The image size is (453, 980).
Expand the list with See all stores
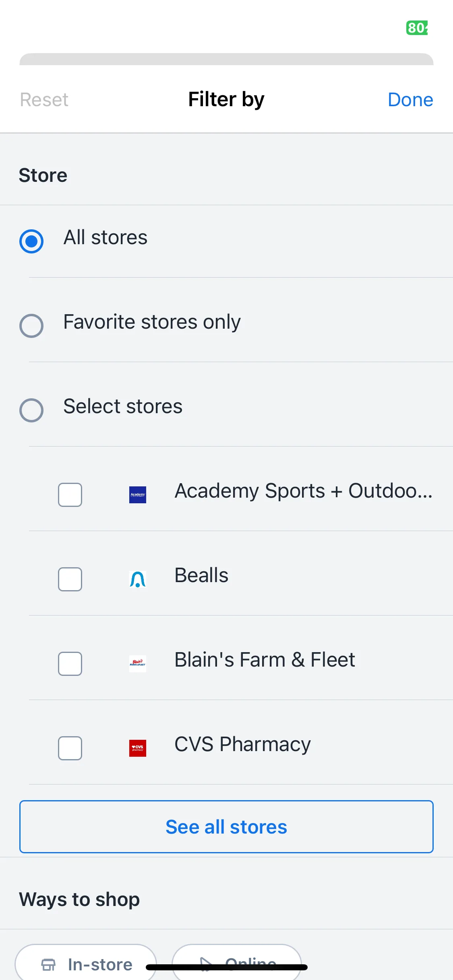[226, 827]
